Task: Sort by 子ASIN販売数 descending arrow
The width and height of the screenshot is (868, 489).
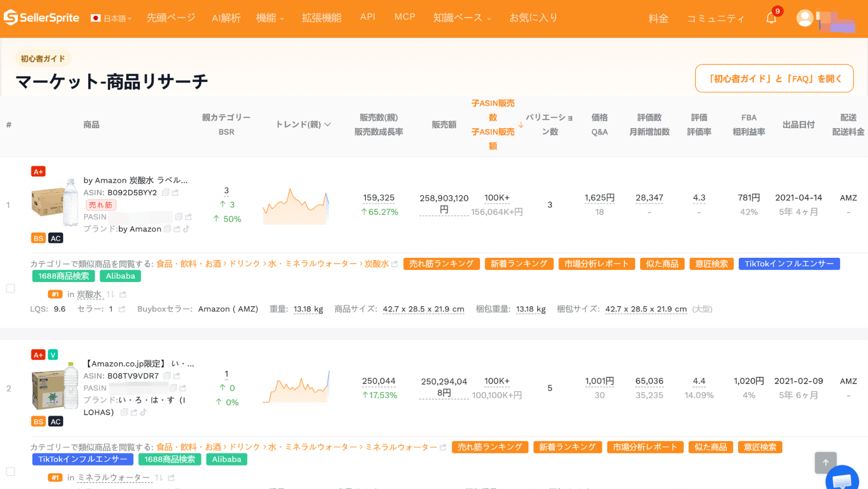Action: 521,125
